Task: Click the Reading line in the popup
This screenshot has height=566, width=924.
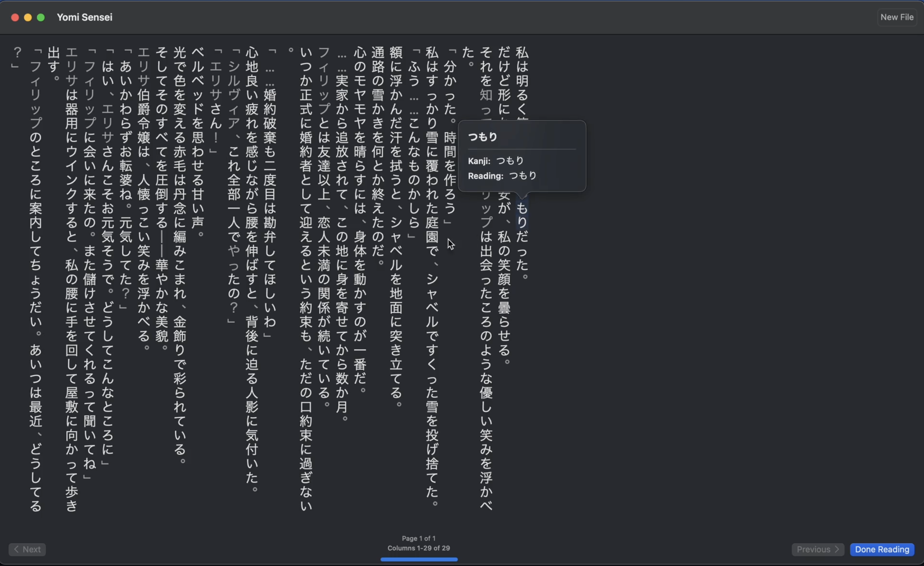Action: click(x=502, y=176)
